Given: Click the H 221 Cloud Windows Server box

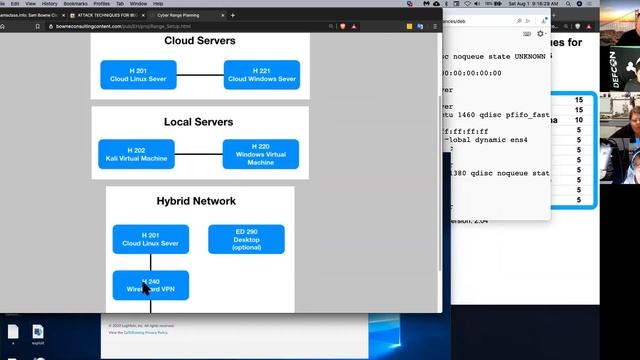Looking at the screenshot, I should click(x=262, y=75).
